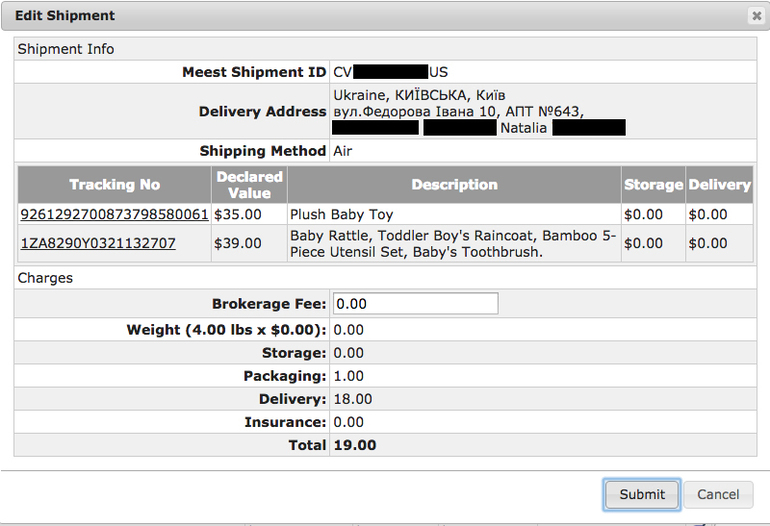Open tracking number 9261292700873798580061 link

pyautogui.click(x=114, y=214)
